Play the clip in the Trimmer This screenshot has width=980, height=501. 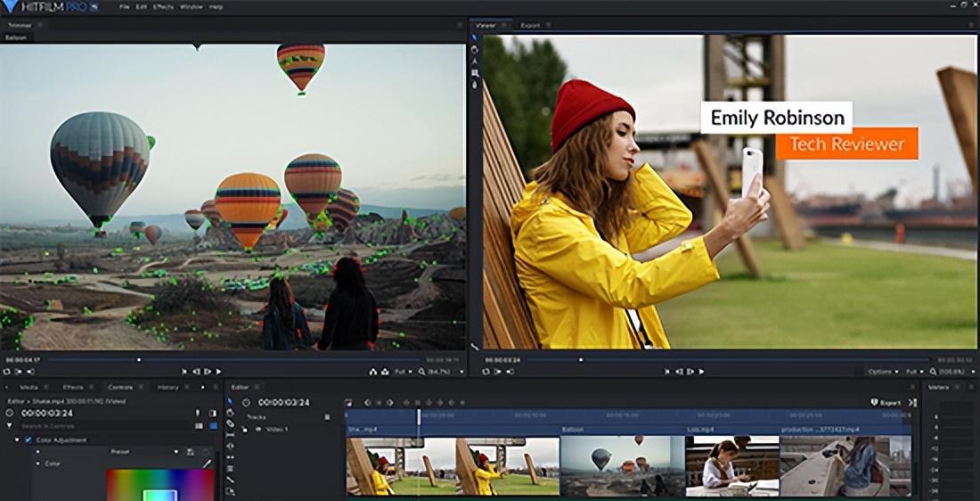tap(219, 372)
